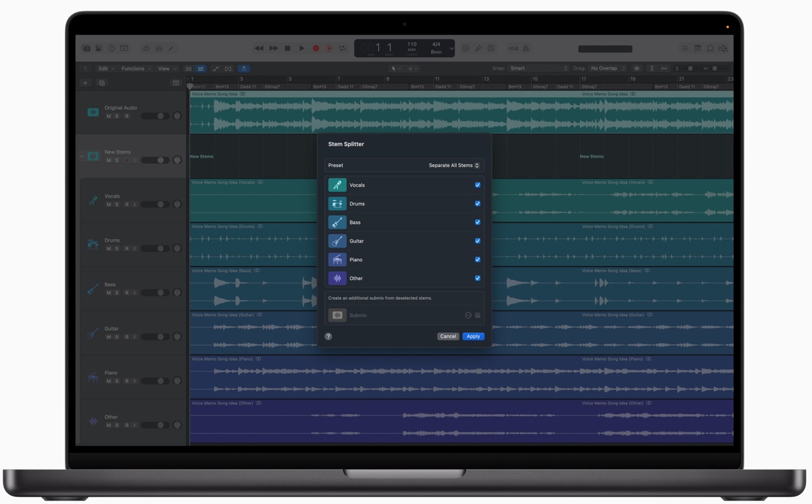Toggle the Other stem checkbox off
Image resolution: width=812 pixels, height=504 pixels.
point(478,278)
